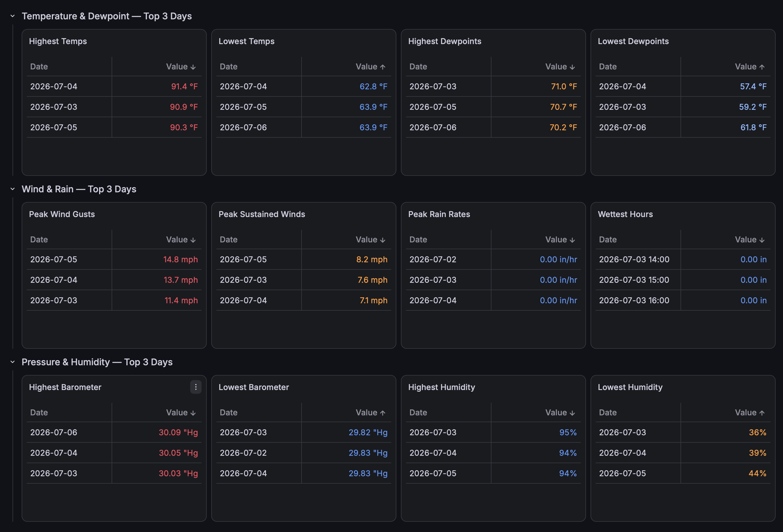
Task: Open the Wettest Hours panel title
Action: (625, 214)
